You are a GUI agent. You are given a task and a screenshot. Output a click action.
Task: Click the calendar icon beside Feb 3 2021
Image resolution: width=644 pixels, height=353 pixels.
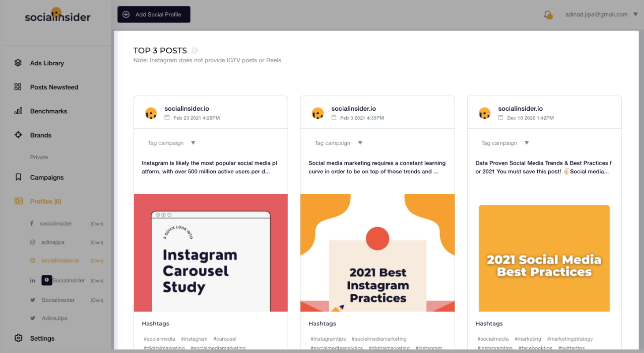coord(333,118)
